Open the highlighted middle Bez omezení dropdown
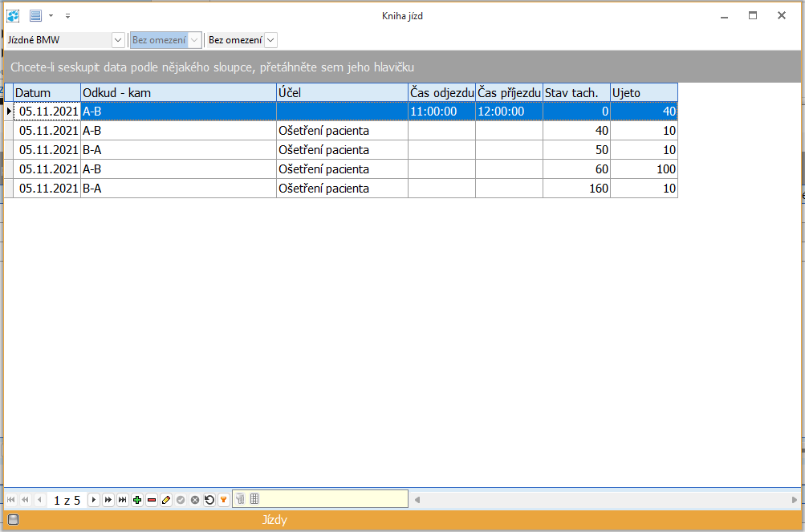The height and width of the screenshot is (532, 805). (194, 40)
